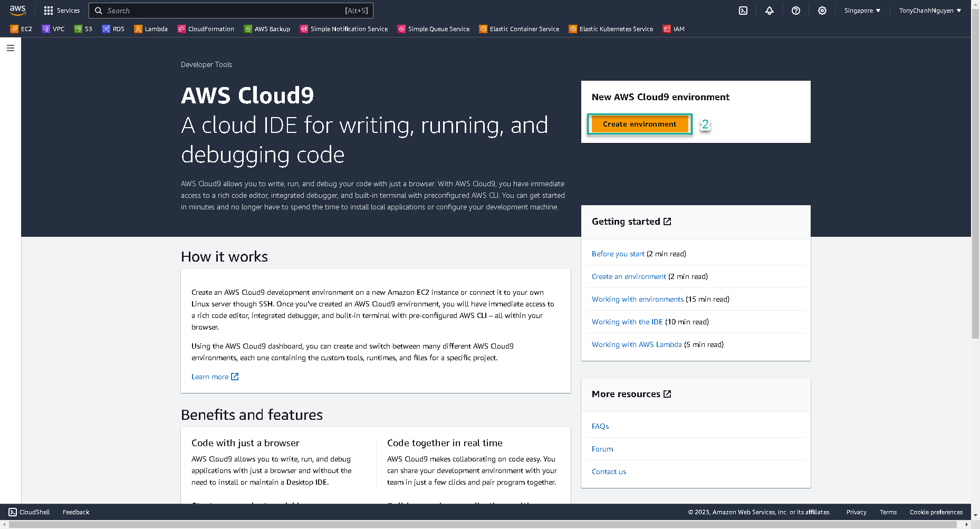Open the Lambda shortcut in favorites bar
The height and width of the screenshot is (529, 980).
[151, 29]
